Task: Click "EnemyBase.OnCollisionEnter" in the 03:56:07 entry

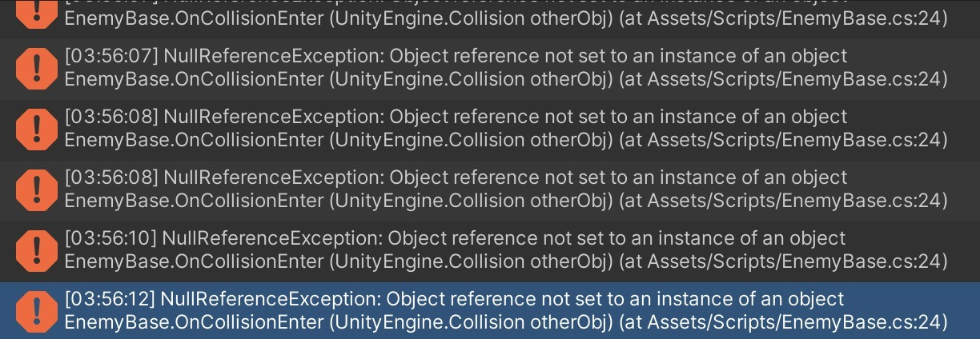Action: click(194, 79)
